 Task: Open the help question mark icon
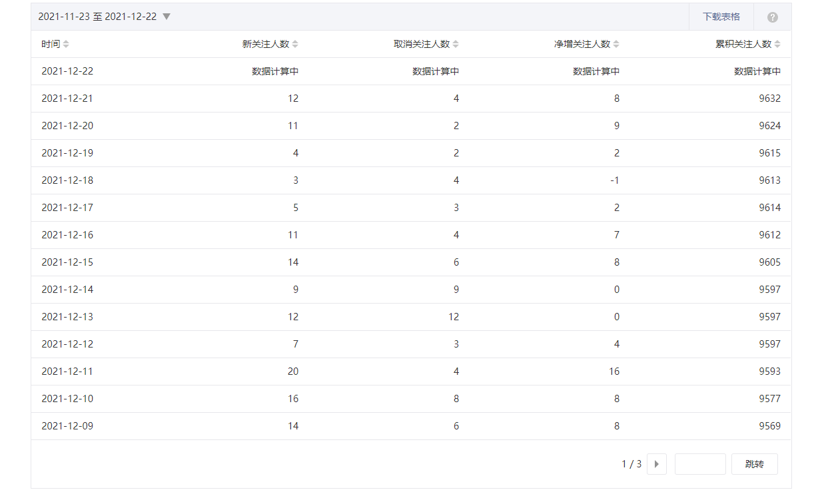click(x=772, y=17)
